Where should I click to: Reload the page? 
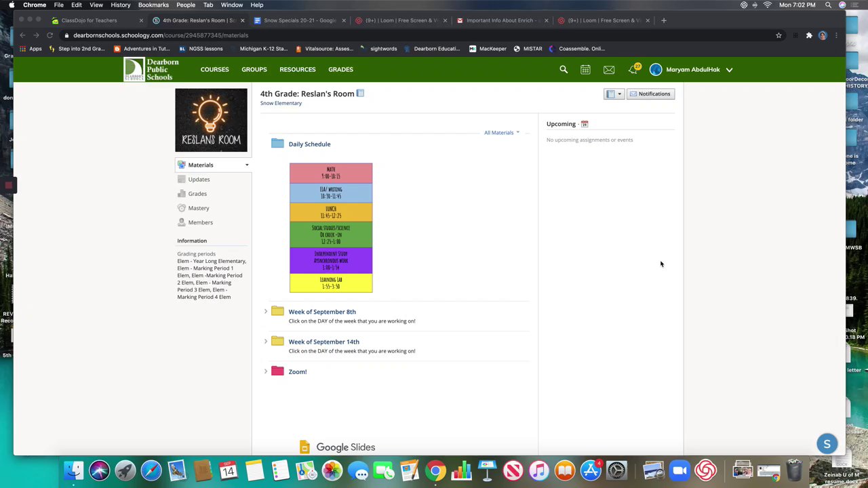click(x=50, y=35)
